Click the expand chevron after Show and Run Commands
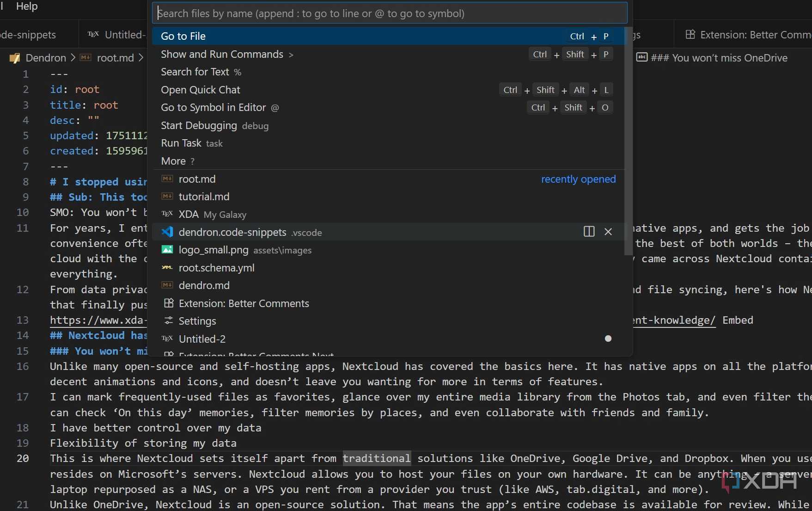Screen dimensions: 812x511 pos(291,55)
